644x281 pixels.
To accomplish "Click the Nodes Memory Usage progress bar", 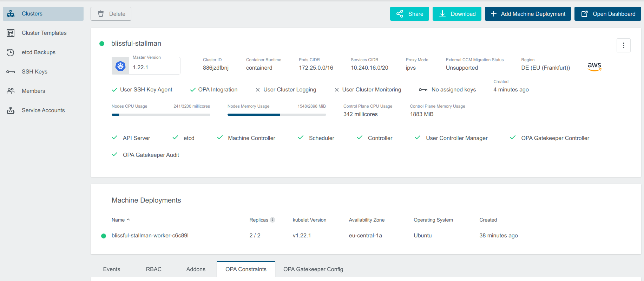I will tap(277, 115).
